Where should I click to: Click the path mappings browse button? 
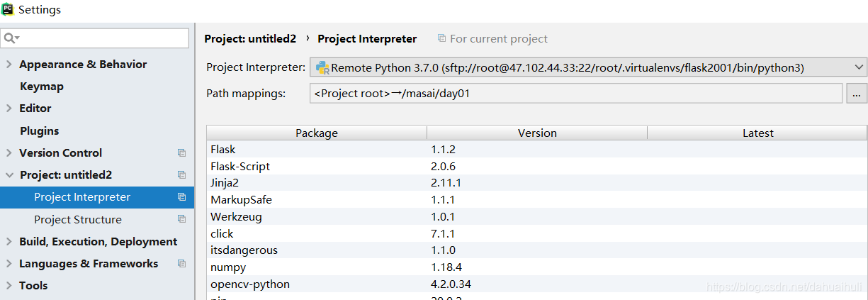pos(857,94)
